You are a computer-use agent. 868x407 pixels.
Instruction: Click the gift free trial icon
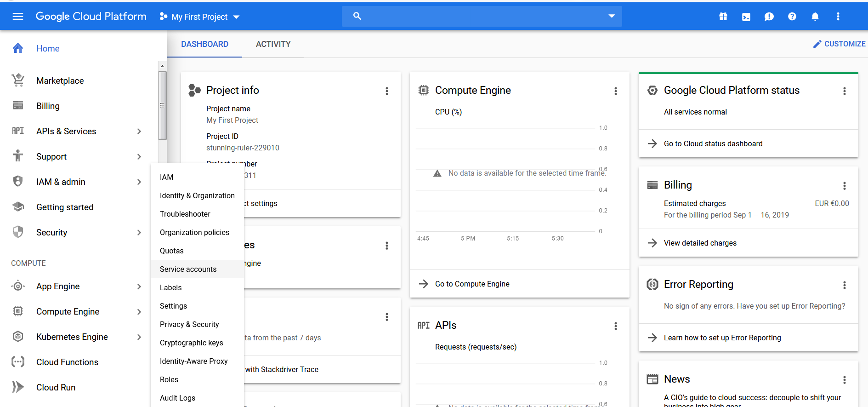723,17
